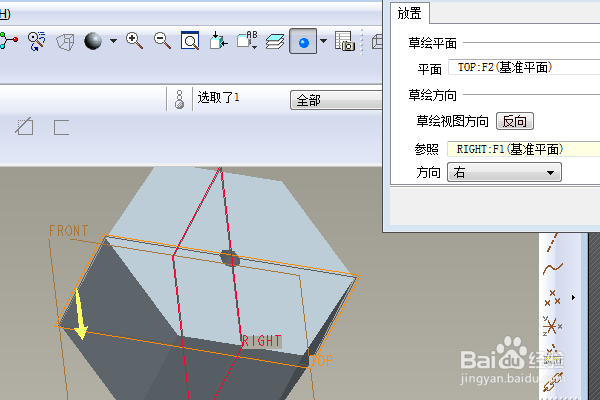600x400 pixels.
Task: Click the traffic light regeneration icon
Action: (179, 100)
